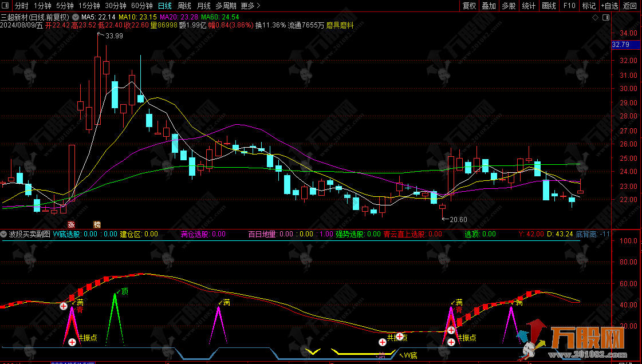This screenshot has height=364, width=642.
Task: Open the 多周期 multi-period view
Action: (226, 6)
